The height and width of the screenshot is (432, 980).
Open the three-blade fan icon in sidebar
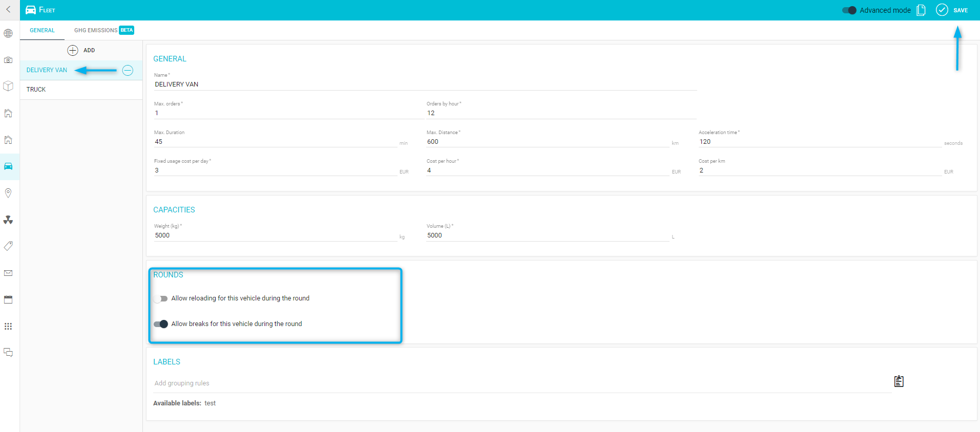coord(8,220)
